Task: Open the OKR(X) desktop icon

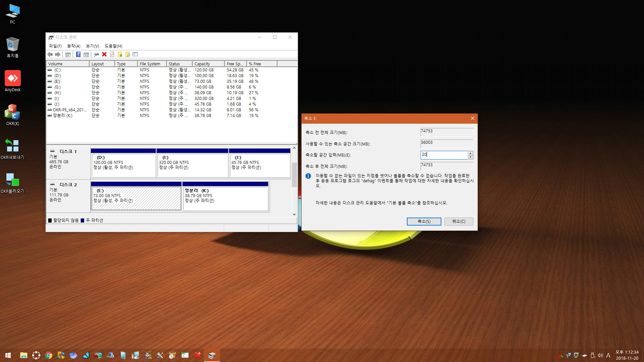Action: tap(13, 115)
